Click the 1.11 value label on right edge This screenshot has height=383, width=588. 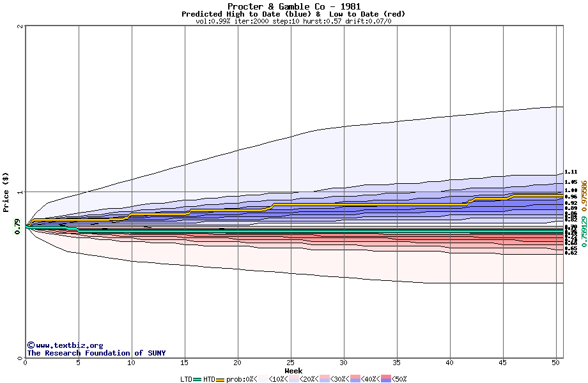571,172
